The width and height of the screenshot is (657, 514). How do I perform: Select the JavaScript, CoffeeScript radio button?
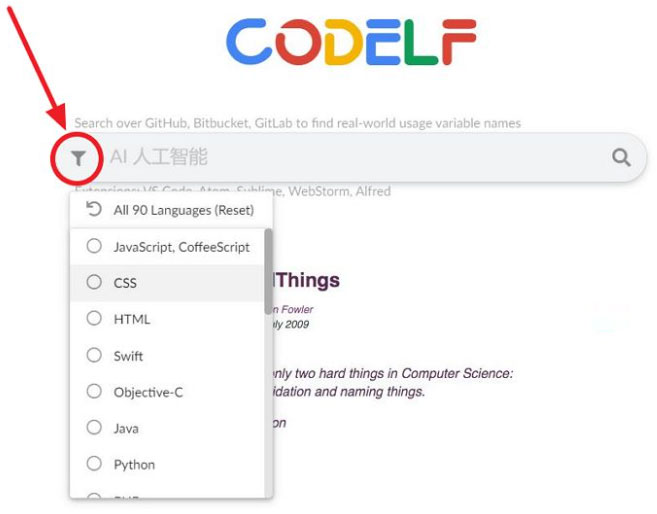(x=94, y=246)
